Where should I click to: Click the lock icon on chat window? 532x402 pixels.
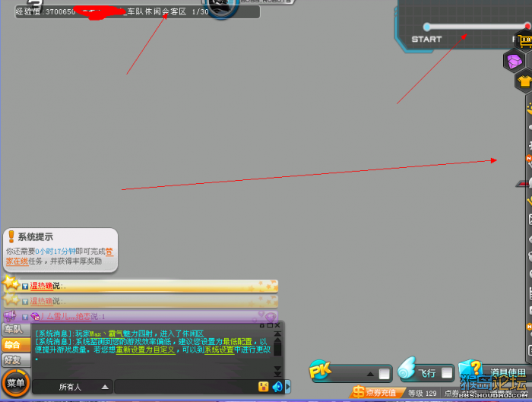point(262,325)
